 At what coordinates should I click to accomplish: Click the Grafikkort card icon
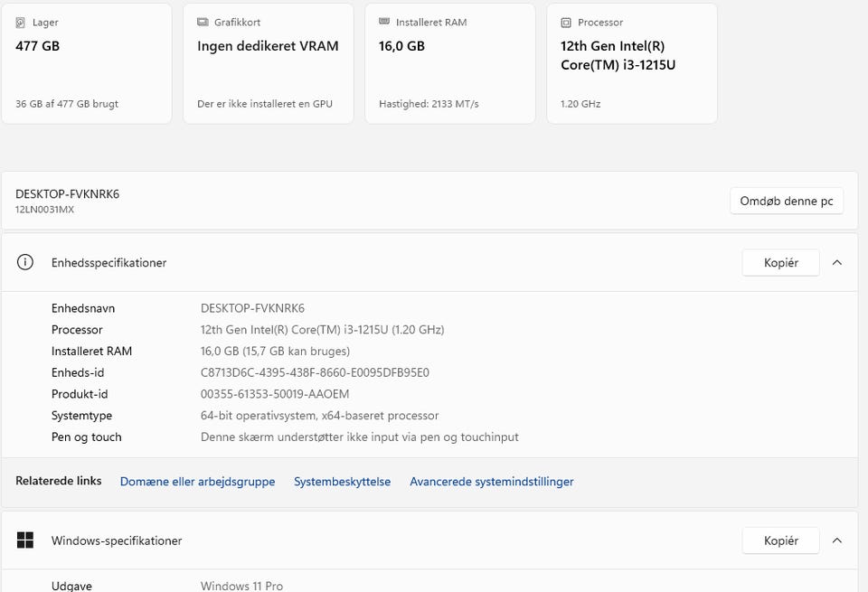(x=203, y=22)
